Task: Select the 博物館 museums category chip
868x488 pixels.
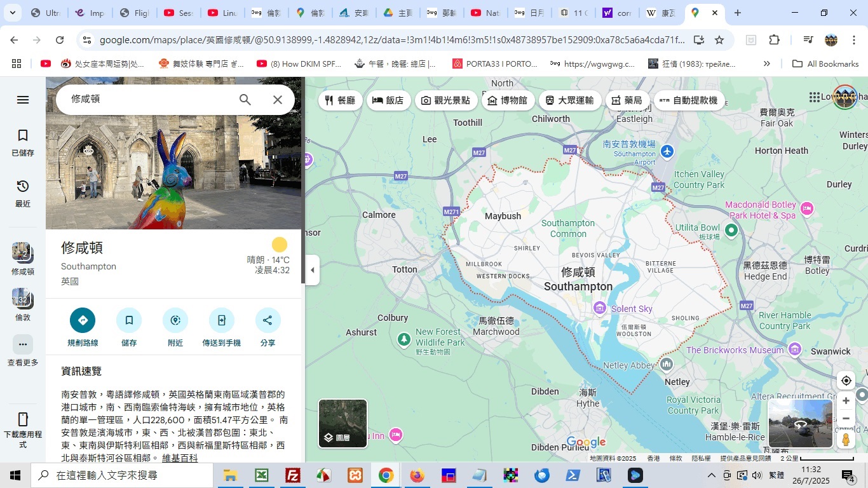Action: (508, 100)
